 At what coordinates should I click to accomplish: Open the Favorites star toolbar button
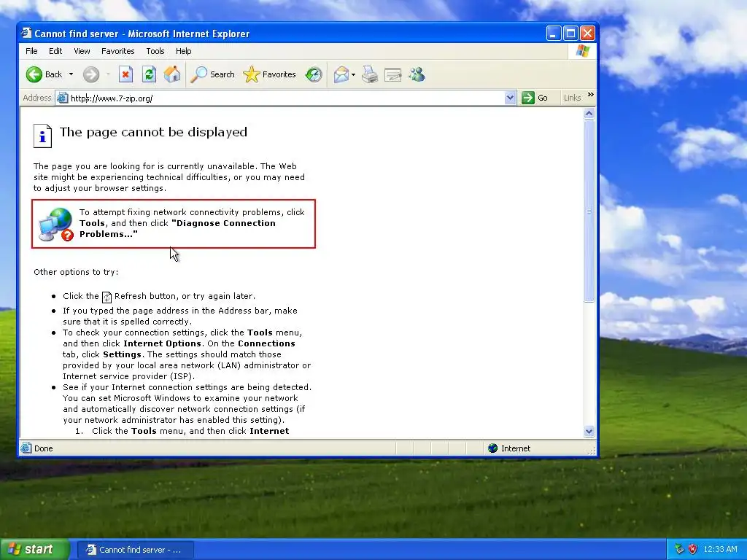270,74
